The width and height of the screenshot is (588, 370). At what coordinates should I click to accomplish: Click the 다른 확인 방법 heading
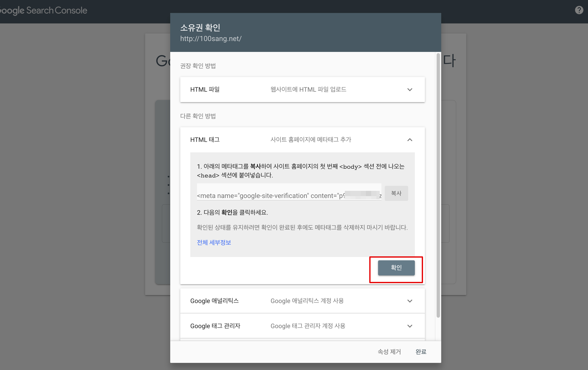[x=198, y=116]
